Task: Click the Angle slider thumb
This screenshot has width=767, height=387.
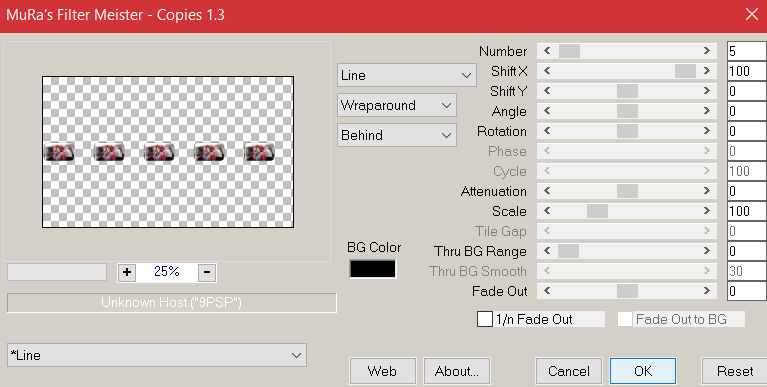Action: (627, 111)
